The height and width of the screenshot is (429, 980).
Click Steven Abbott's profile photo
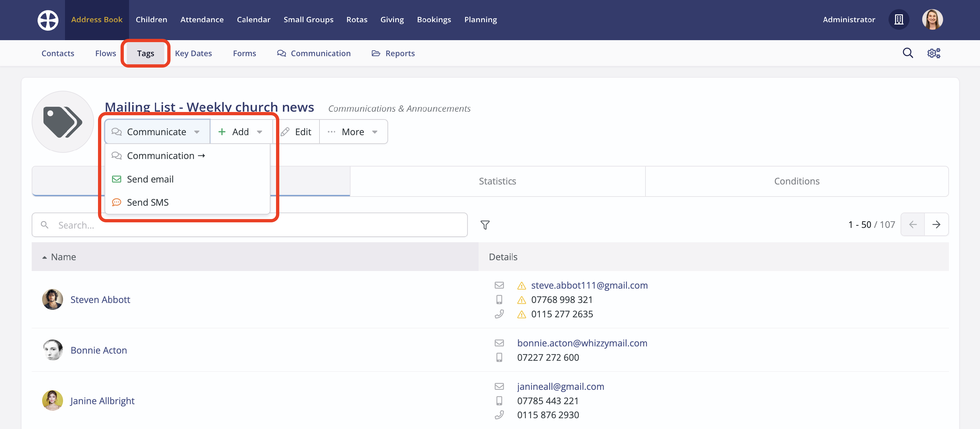[53, 299]
